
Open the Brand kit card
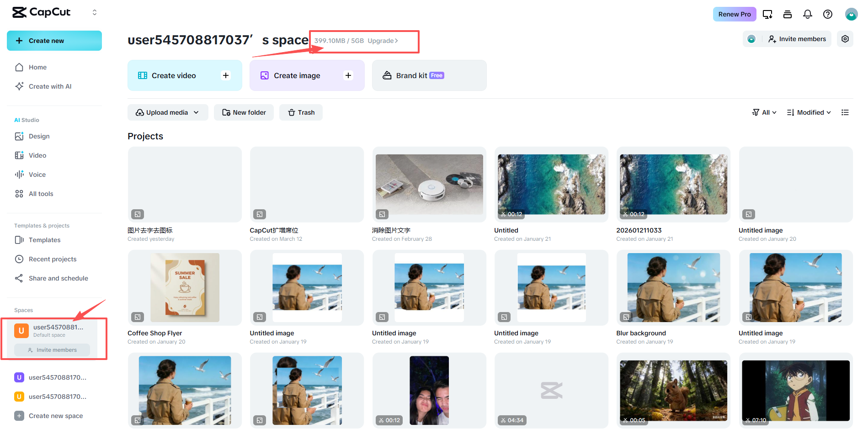tap(429, 75)
